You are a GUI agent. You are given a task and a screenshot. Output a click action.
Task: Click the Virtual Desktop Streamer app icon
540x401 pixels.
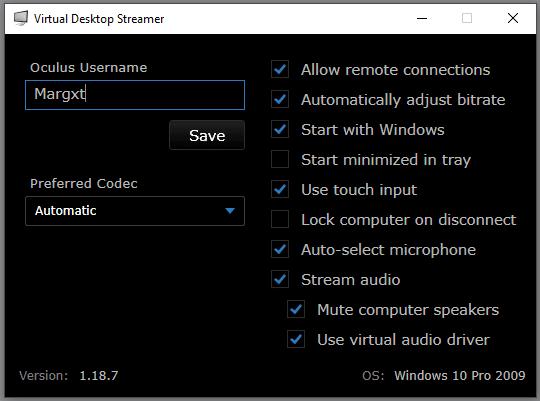(21, 18)
